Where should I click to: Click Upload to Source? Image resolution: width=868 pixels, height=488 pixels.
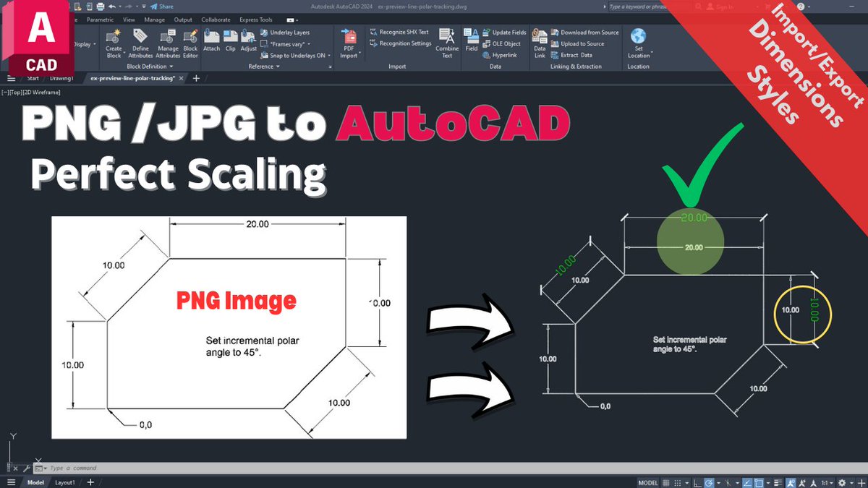point(577,43)
